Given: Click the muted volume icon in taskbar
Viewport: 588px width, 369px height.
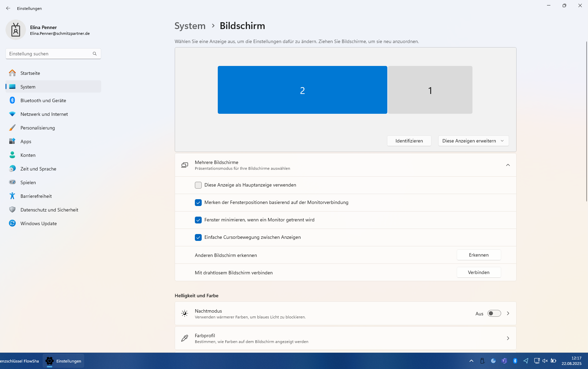Looking at the screenshot, I should 545,361.
